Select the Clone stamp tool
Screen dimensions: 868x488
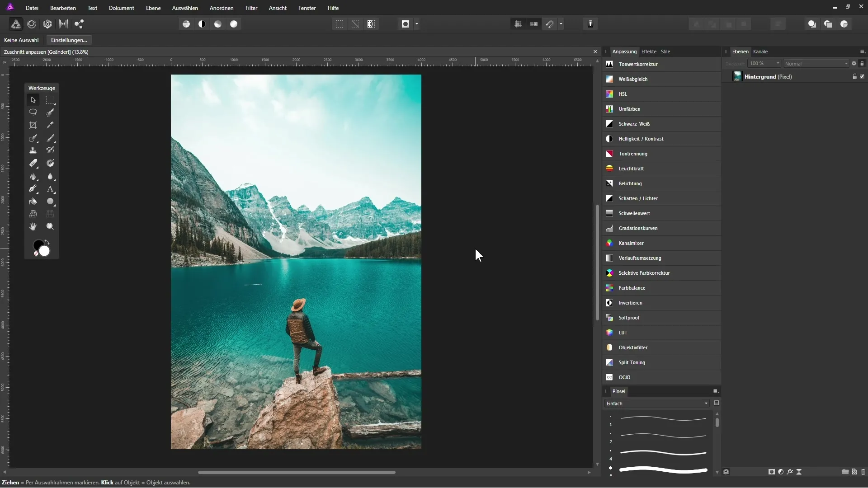click(x=33, y=150)
